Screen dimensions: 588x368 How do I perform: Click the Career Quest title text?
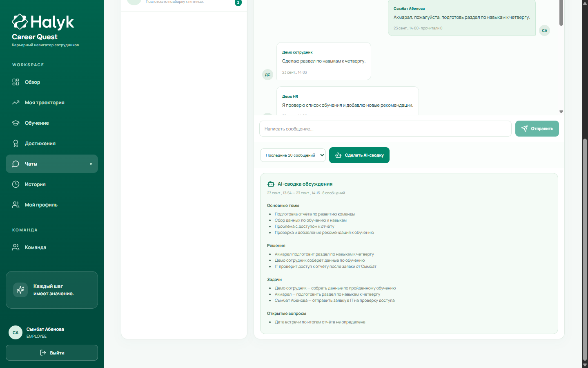(x=35, y=37)
